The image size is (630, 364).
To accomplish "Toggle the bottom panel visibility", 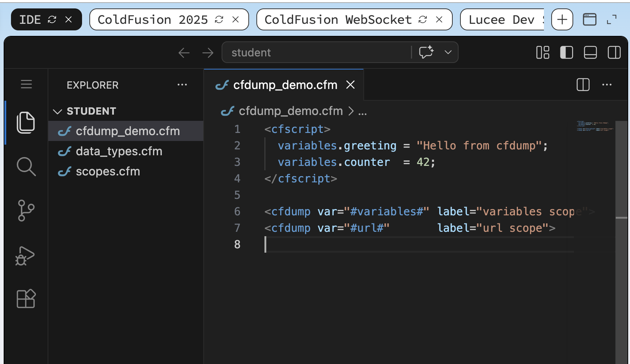I will (x=590, y=52).
